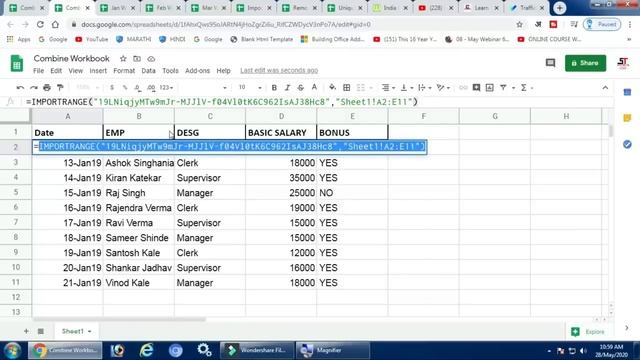Open the Add-ons menu
Viewport: 640px width, 360px height.
pyautogui.click(x=197, y=71)
